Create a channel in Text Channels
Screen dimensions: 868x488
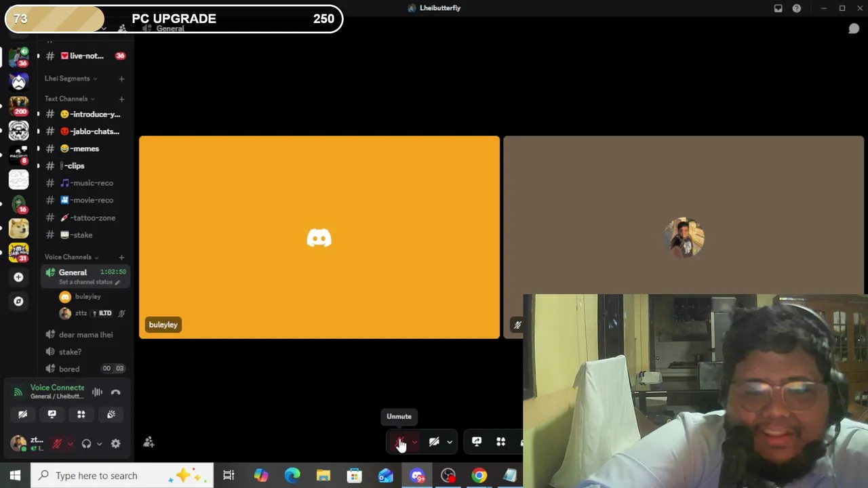coord(121,99)
